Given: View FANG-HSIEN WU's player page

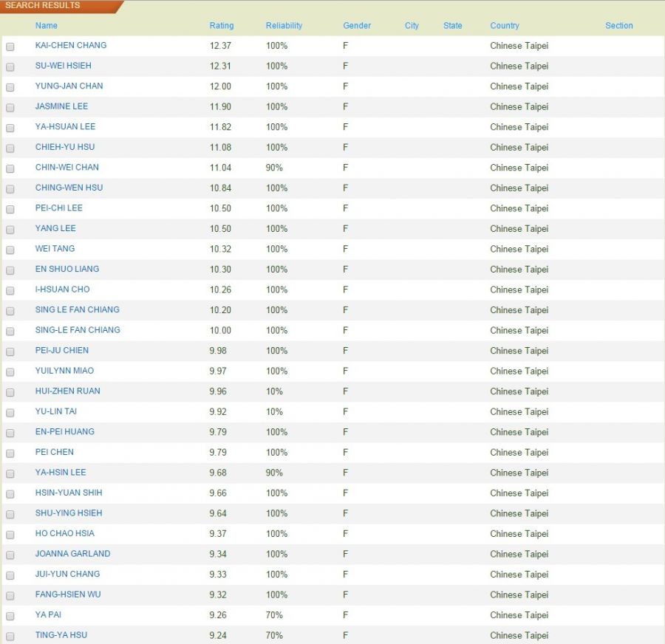Looking at the screenshot, I should click(68, 595).
